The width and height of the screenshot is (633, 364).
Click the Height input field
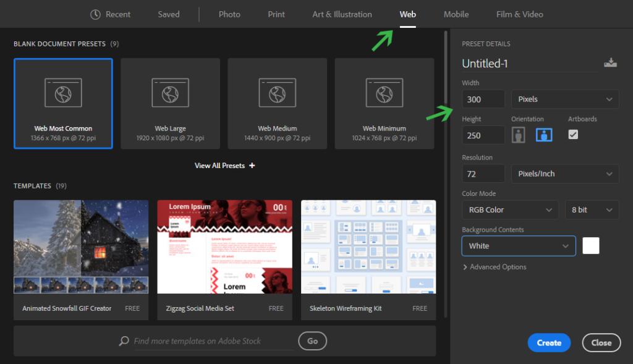pos(483,135)
